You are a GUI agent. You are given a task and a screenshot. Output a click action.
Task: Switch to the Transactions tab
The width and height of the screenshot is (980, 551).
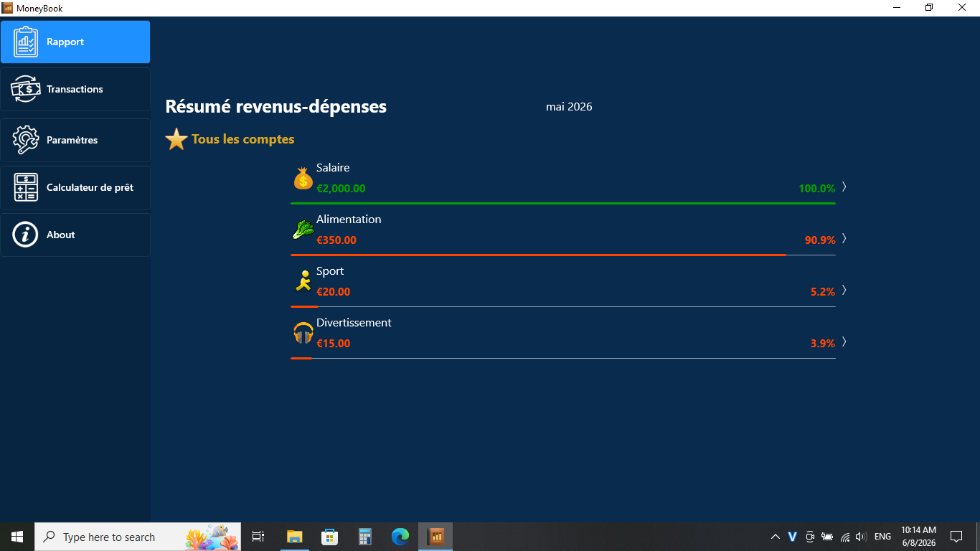[75, 89]
